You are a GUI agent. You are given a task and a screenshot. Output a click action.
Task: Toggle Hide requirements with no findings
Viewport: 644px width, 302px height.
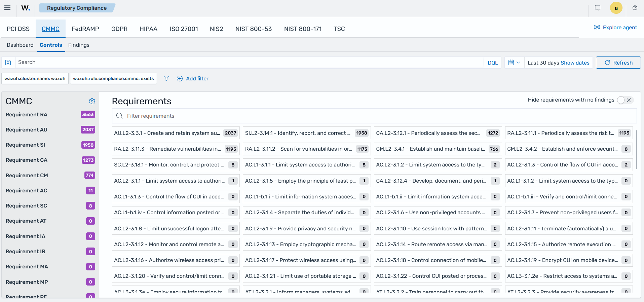625,100
